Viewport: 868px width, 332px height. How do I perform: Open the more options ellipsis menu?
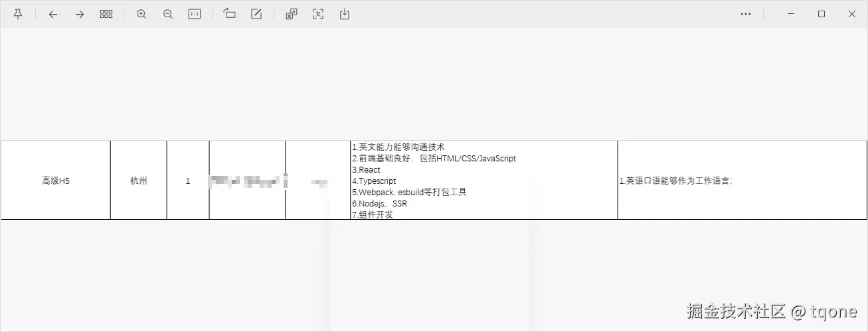[x=746, y=14]
